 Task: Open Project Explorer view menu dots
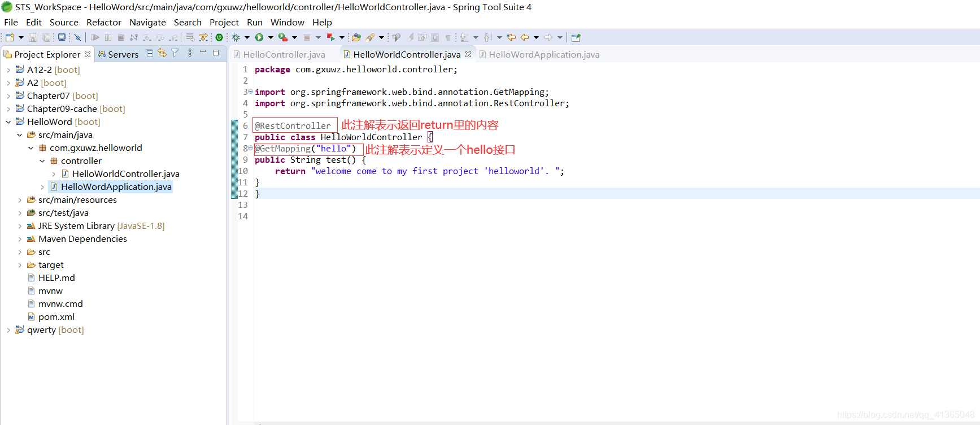(x=190, y=53)
